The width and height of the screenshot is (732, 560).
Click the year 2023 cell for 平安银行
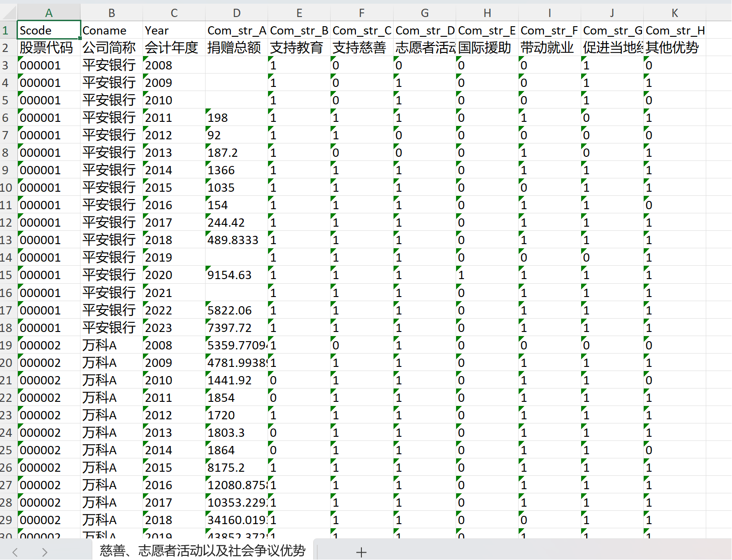[174, 328]
